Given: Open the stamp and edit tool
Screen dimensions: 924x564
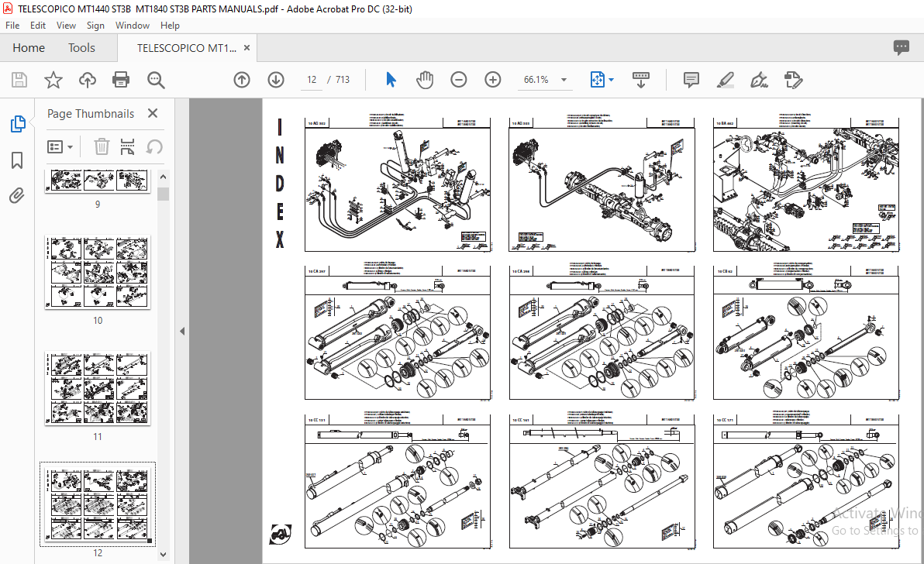Looking at the screenshot, I should 793,80.
